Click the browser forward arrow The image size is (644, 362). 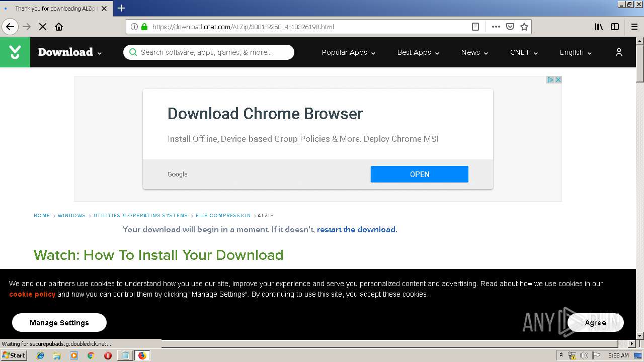[27, 27]
